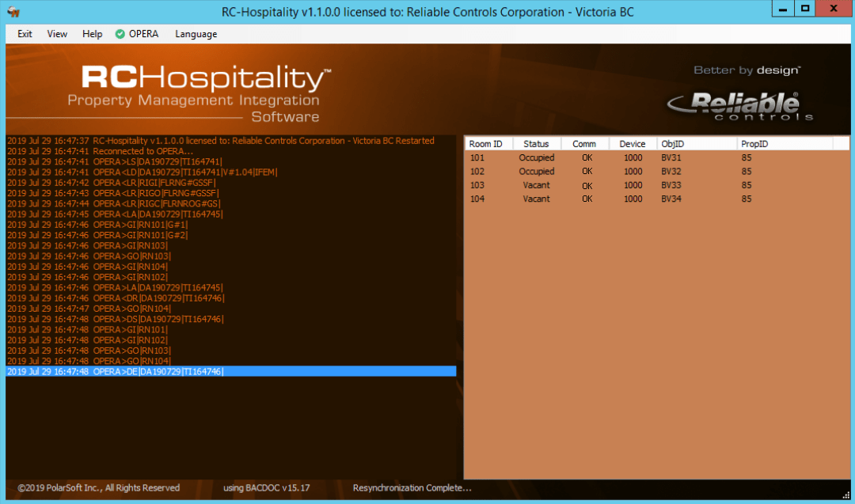
Task: Click the PolarSoft copyright notice
Action: click(x=99, y=487)
